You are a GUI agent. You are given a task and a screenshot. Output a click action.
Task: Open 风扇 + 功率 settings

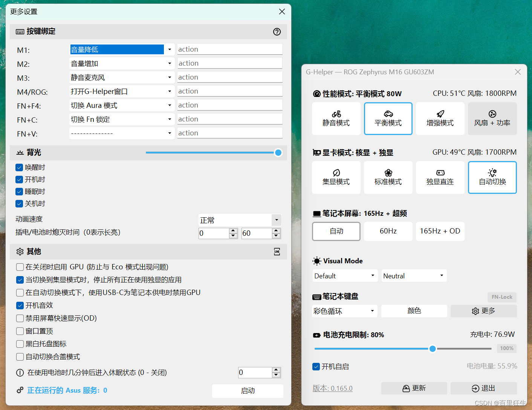(x=492, y=118)
